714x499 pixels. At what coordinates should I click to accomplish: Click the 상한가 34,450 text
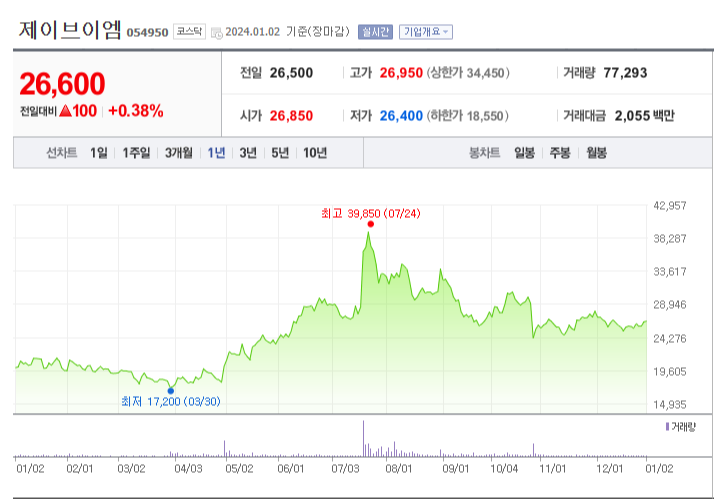click(468, 73)
